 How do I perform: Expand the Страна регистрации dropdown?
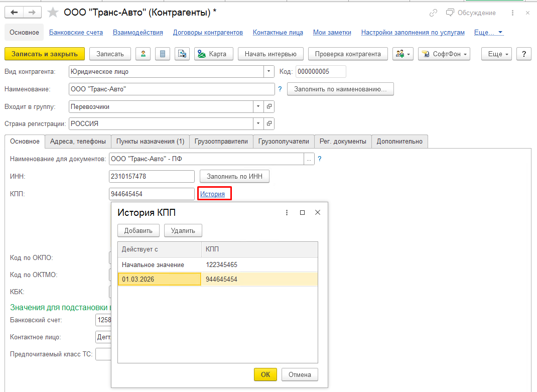point(258,123)
